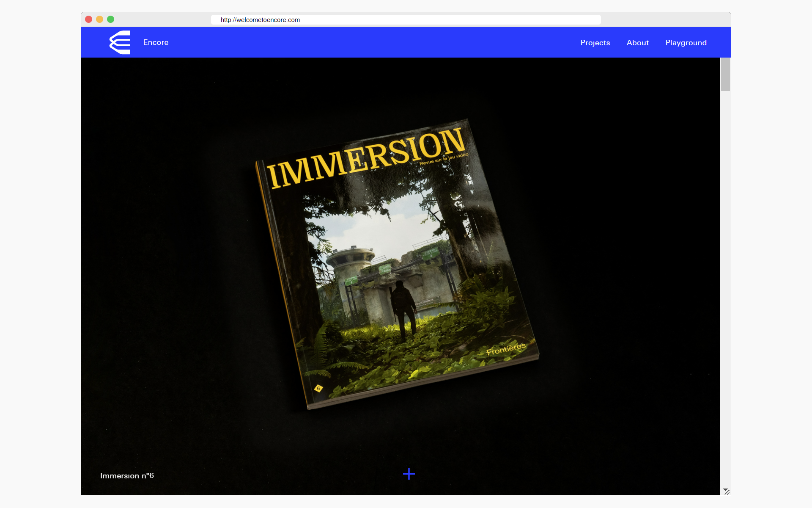The width and height of the screenshot is (812, 508).
Task: Click the vertical scrollbar thumb
Action: [725, 75]
